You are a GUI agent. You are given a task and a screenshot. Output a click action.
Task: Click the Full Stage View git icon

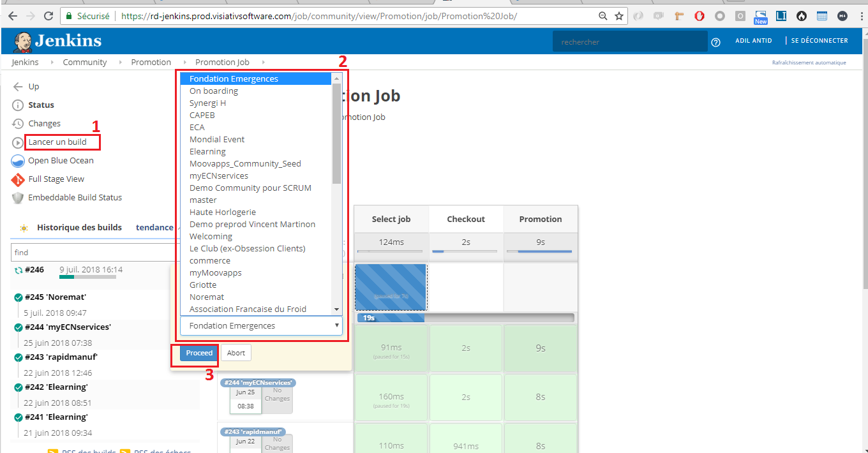coord(18,179)
